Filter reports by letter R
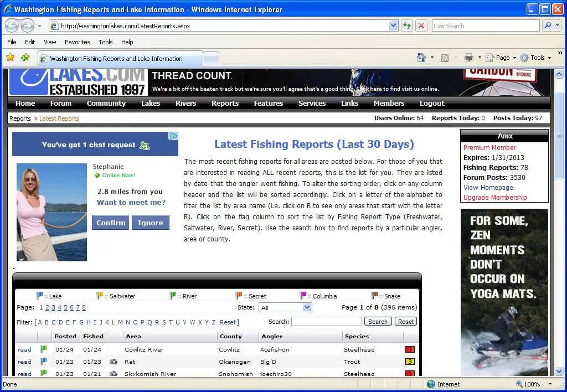The image size is (567, 392). click(157, 322)
